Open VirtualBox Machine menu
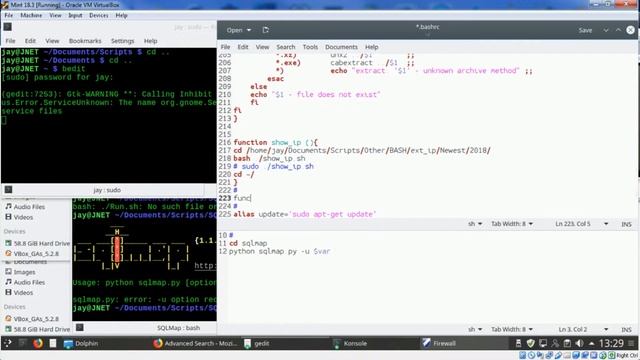The width and height of the screenshot is (640, 360). pyautogui.click(x=31, y=16)
